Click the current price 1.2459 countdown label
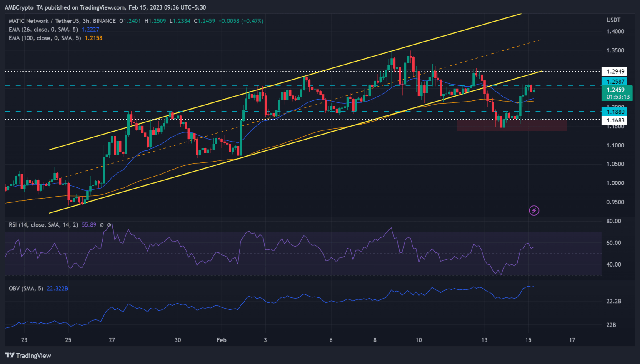Screen dimensions: 640x364 point(617,93)
